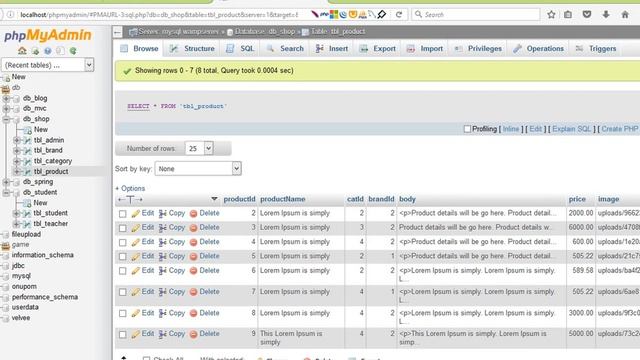Open the Export tab
This screenshot has width=640, height=360.
(378, 49)
